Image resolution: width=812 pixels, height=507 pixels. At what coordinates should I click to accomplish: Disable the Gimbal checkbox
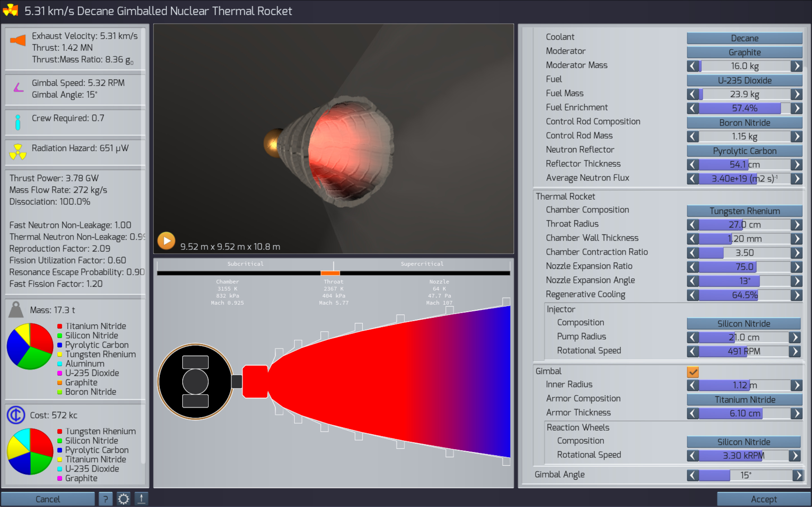point(693,372)
